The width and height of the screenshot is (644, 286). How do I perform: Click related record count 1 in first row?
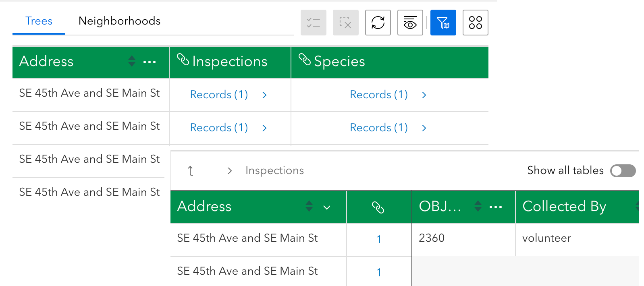[379, 239]
